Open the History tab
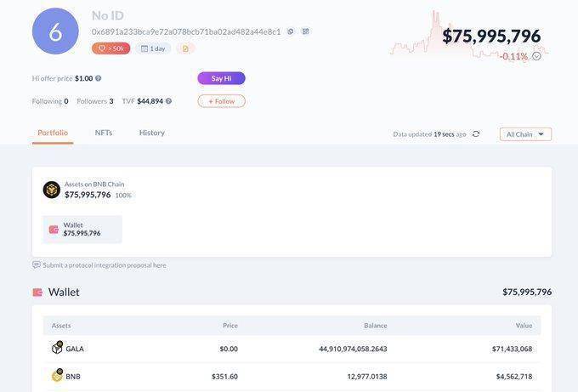Viewport: 578px width, 392px height. [152, 133]
